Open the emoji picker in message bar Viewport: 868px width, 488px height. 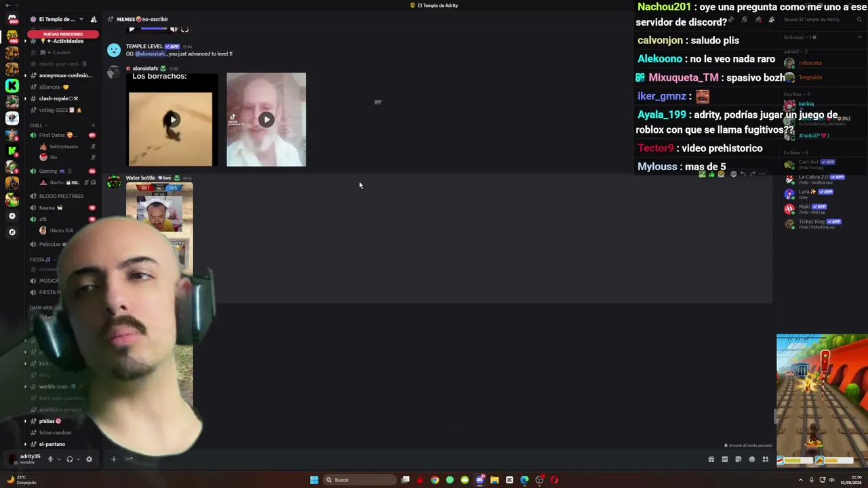tap(752, 459)
